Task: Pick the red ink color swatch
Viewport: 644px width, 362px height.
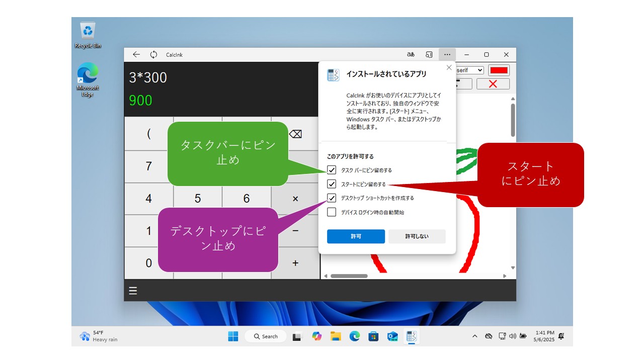Action: [499, 70]
